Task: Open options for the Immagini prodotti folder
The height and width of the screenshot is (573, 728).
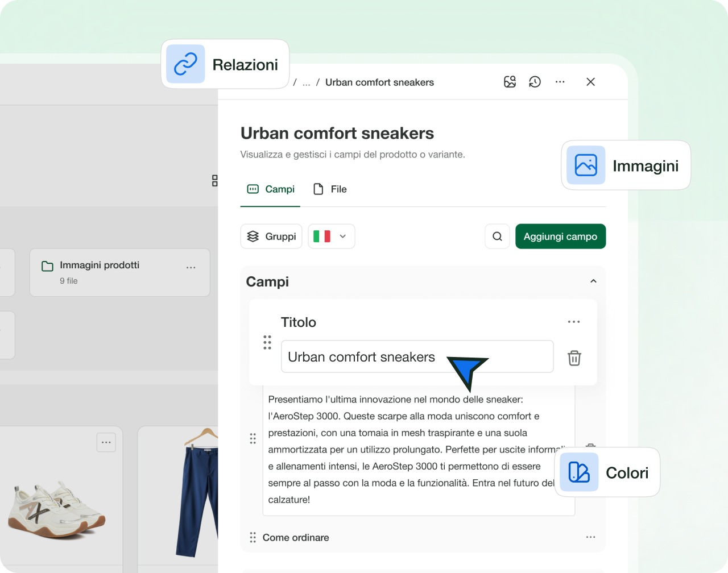Action: pos(191,267)
